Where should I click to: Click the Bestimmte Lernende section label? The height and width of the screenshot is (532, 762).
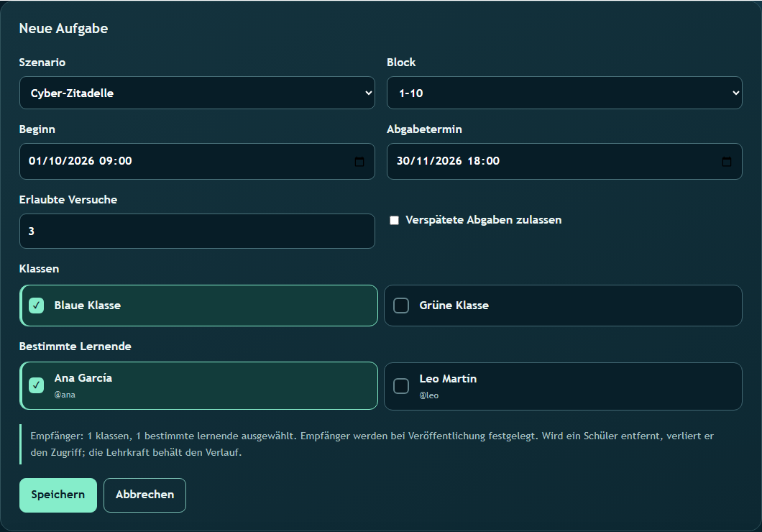pyautogui.click(x=75, y=347)
